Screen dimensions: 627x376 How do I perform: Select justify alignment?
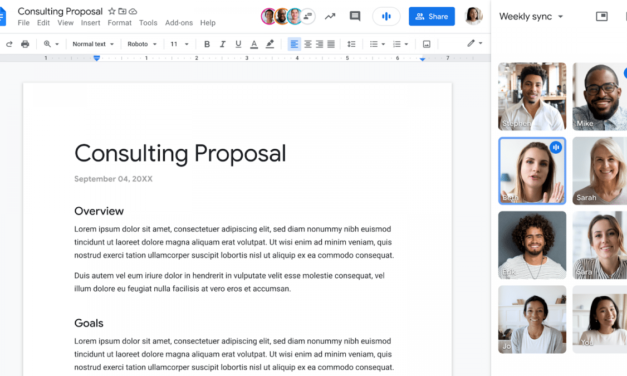tap(331, 44)
